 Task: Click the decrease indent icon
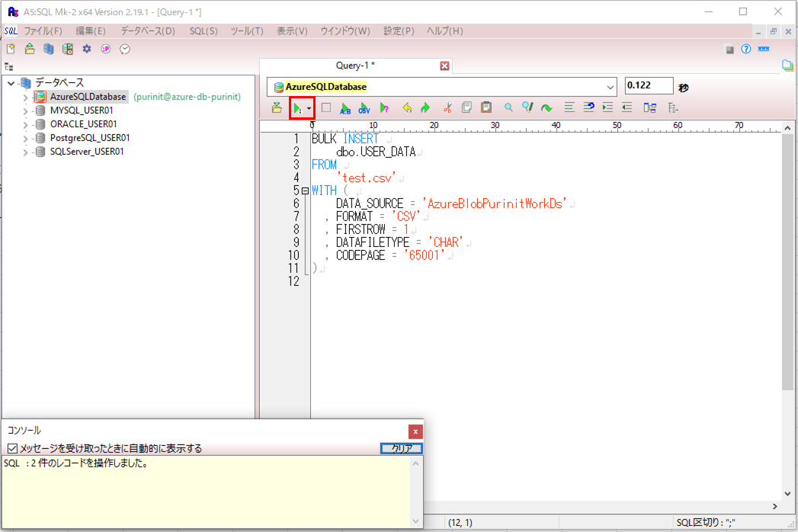(x=627, y=107)
